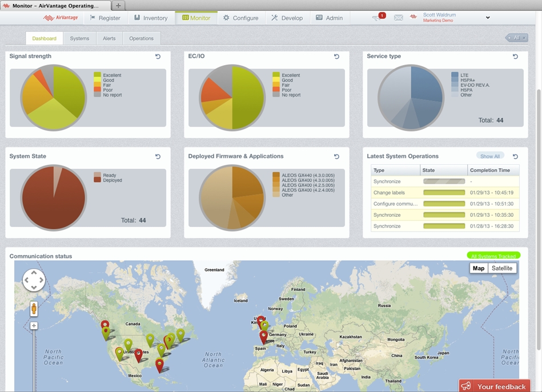Expand the Scott Waldrum user dropdown
The image size is (542, 392).
487,18
